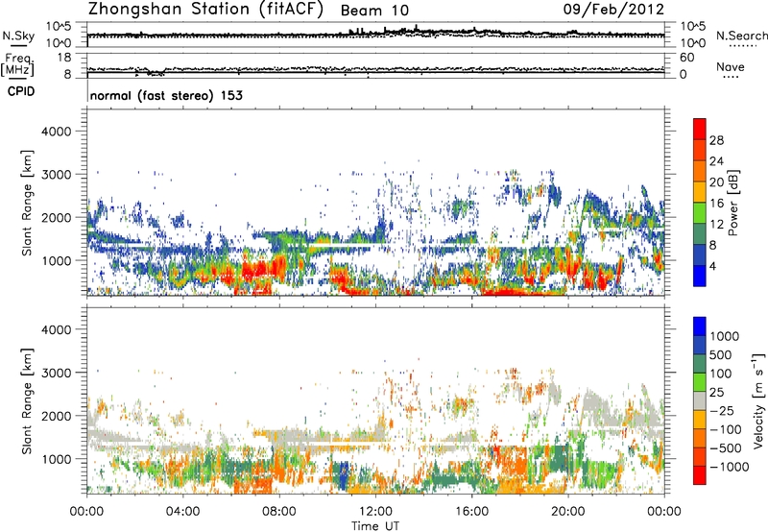Image resolution: width=768 pixels, height=532 pixels.
Task: Click 'Slant Range [km]' label of velocity panel
Action: click(x=27, y=401)
